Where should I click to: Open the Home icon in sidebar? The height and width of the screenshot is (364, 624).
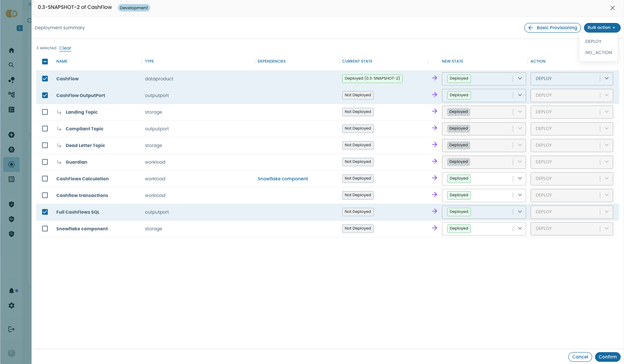click(11, 50)
